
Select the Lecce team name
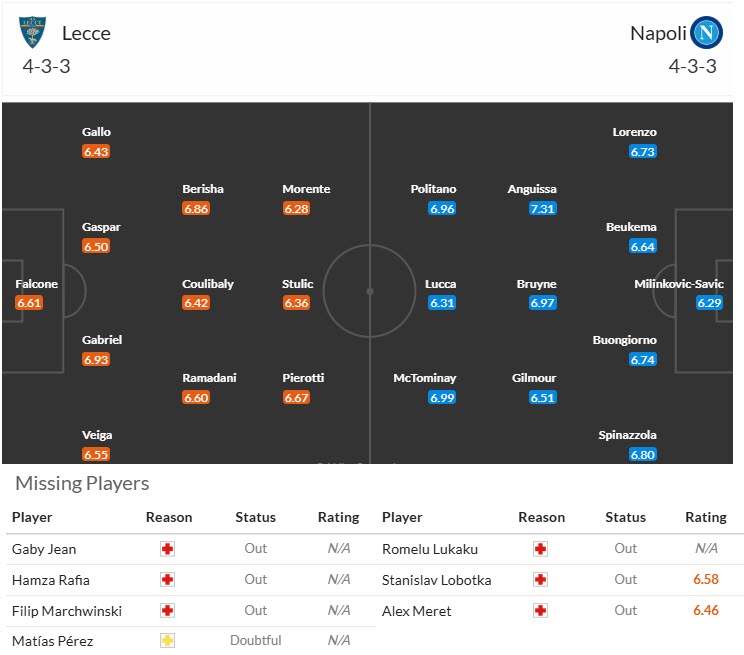click(x=86, y=33)
